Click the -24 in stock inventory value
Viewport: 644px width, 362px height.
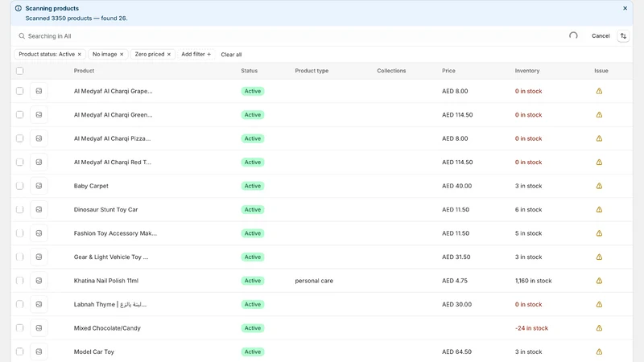pos(531,328)
